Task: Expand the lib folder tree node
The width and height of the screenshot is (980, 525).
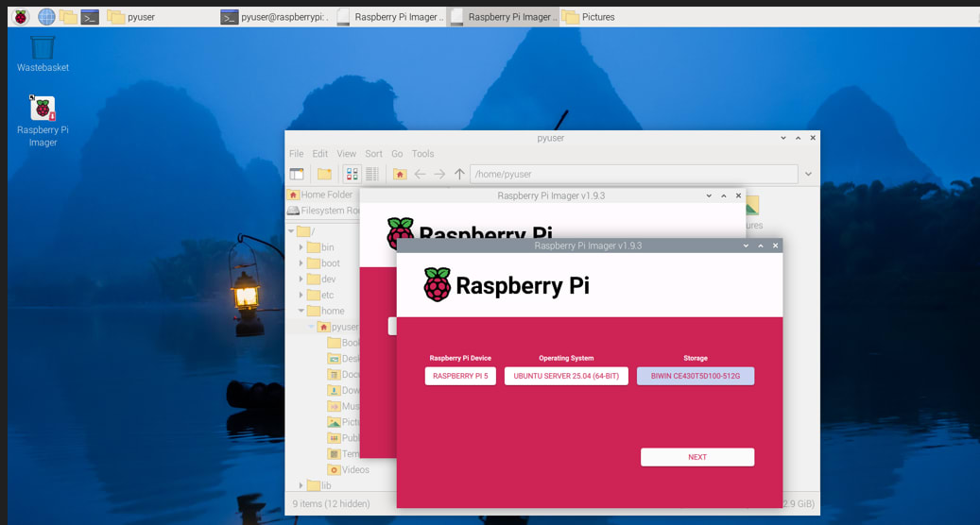Action: click(301, 485)
